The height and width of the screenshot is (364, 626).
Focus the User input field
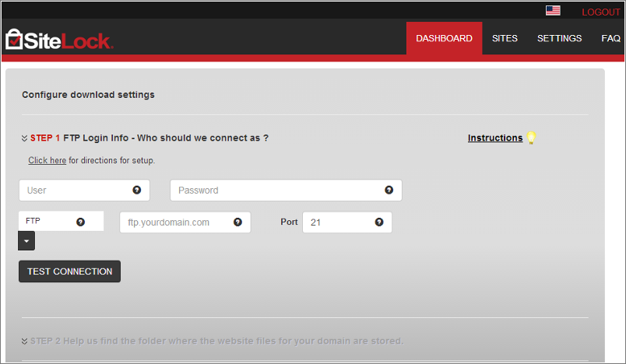tap(74, 190)
